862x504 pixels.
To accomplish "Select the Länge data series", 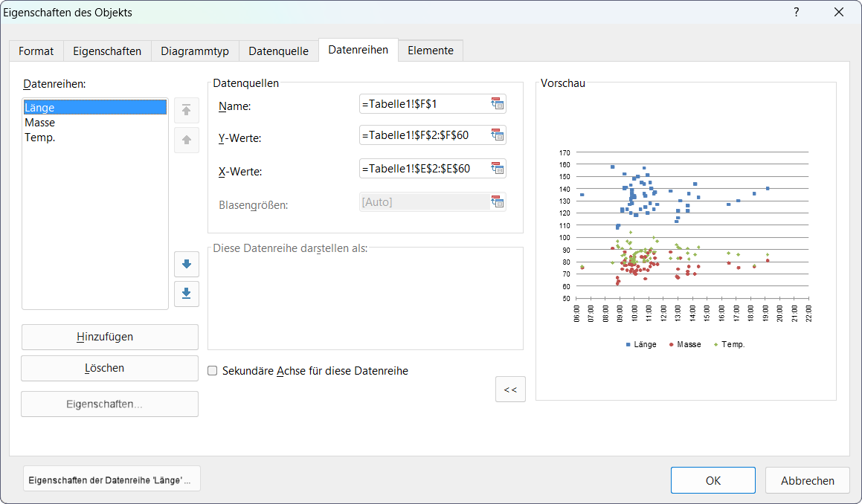I will pyautogui.click(x=94, y=107).
